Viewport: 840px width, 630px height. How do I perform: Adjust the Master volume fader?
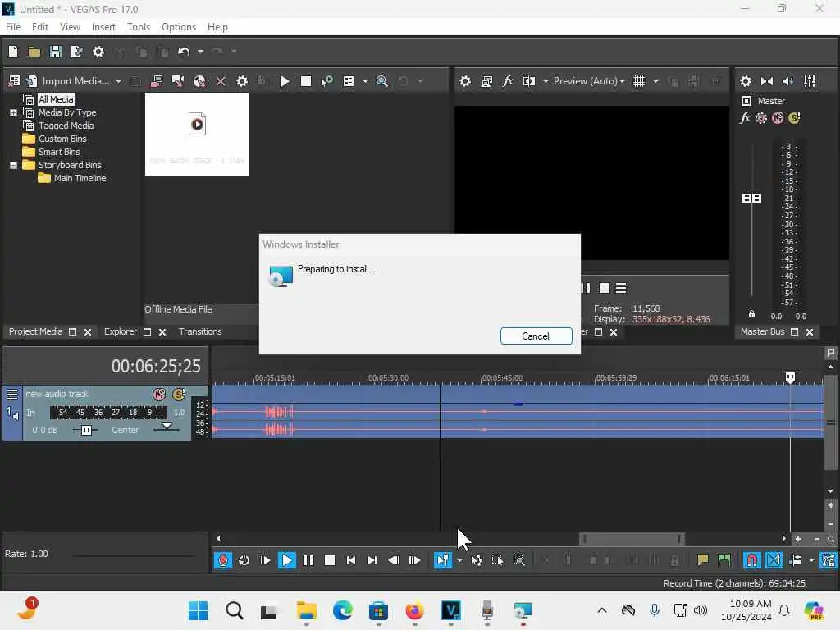tap(751, 199)
